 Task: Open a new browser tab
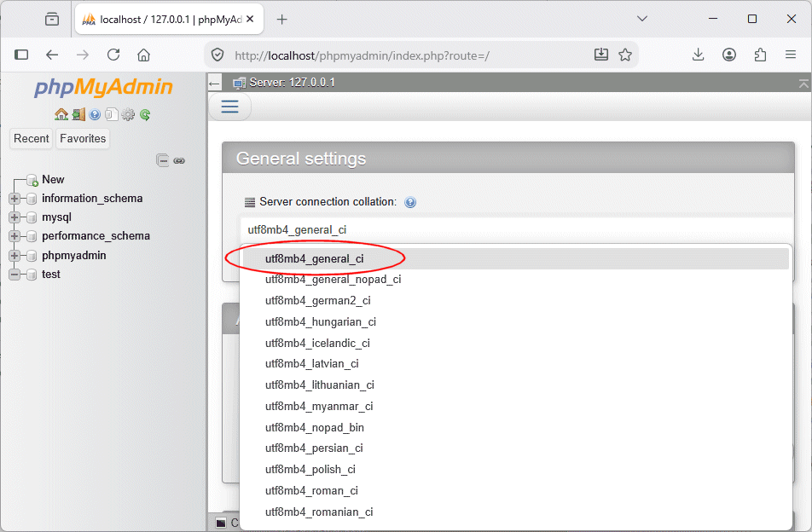(281, 20)
